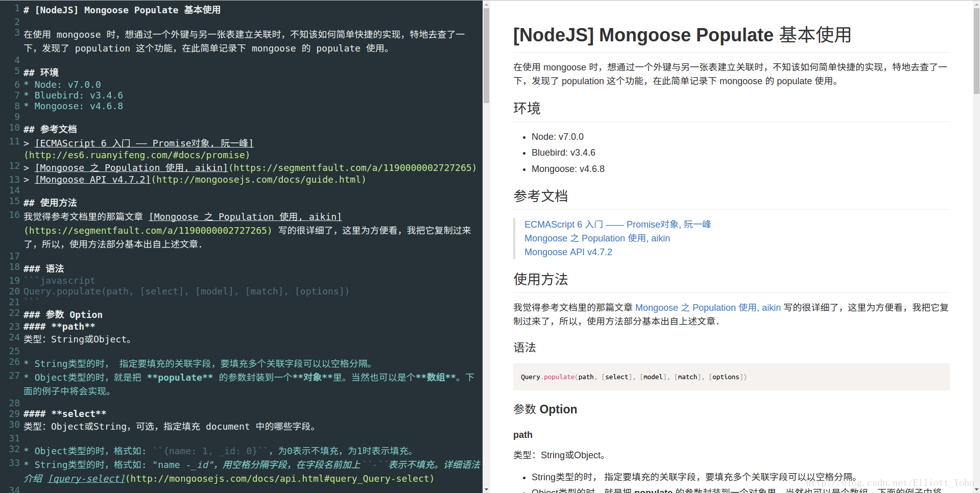
Task: Click line number 27 in editor gutter
Action: coord(14,376)
